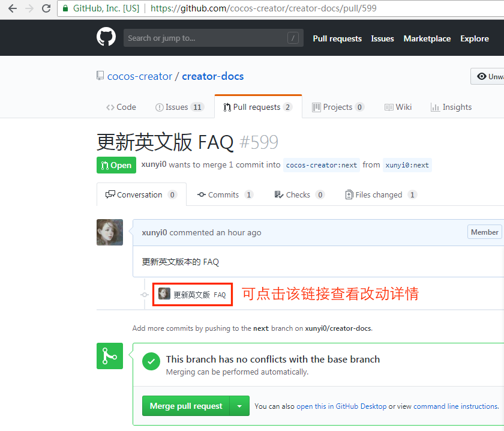Switch to the Issues tab with 11 items
This screenshot has height=431, width=504.
pos(179,107)
